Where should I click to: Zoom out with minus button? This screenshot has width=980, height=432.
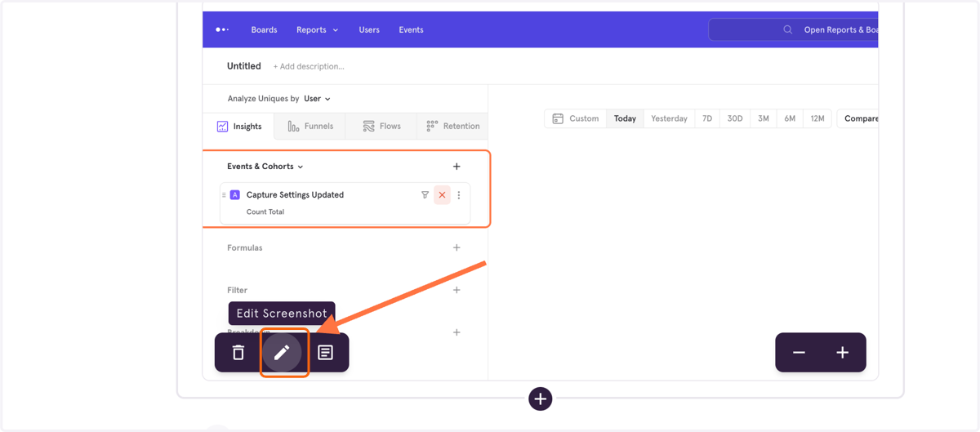799,352
